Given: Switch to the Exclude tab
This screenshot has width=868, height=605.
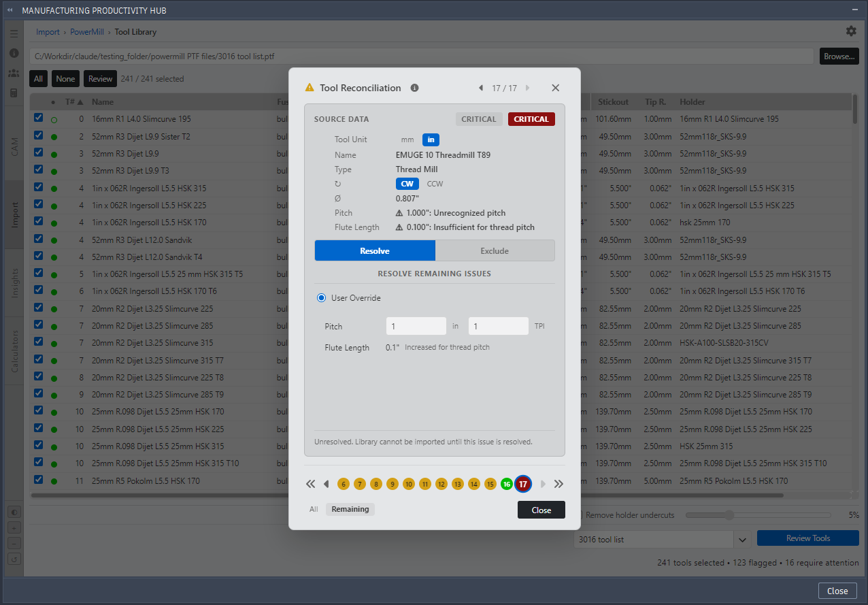Looking at the screenshot, I should [495, 250].
